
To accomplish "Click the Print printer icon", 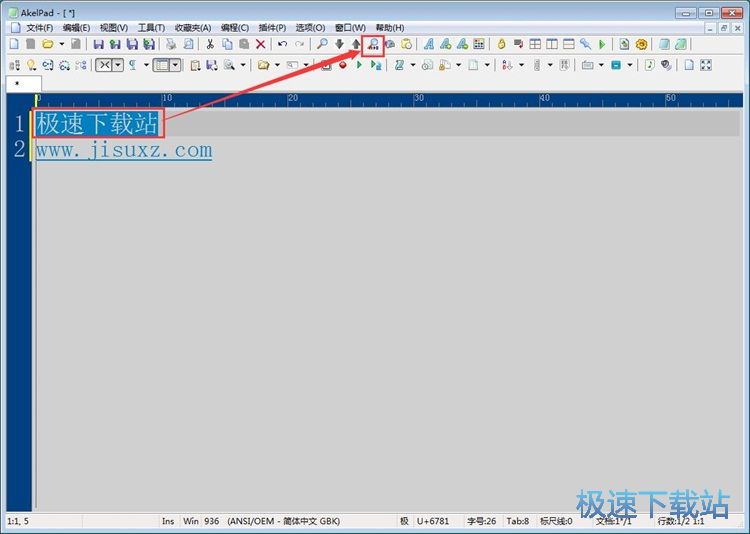I will click(171, 44).
